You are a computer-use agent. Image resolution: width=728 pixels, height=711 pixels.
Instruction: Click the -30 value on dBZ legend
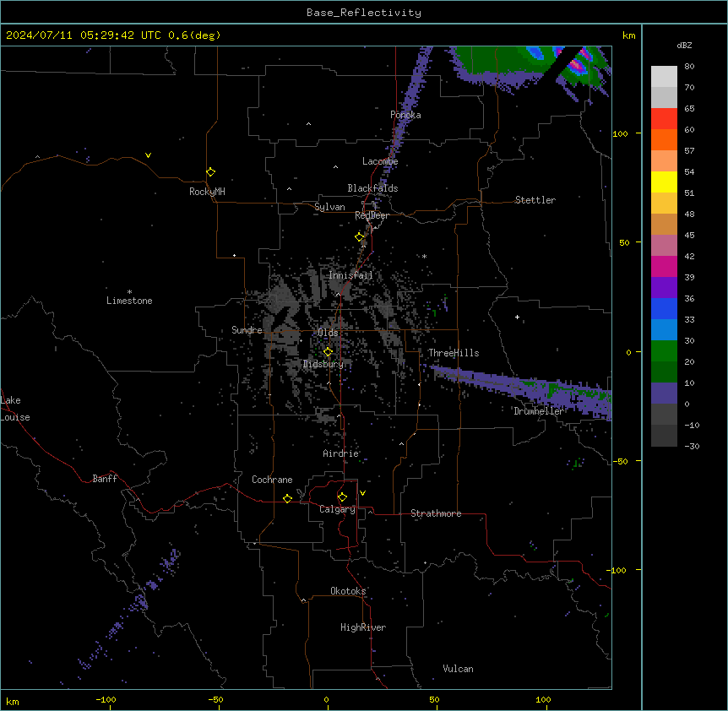tap(692, 446)
